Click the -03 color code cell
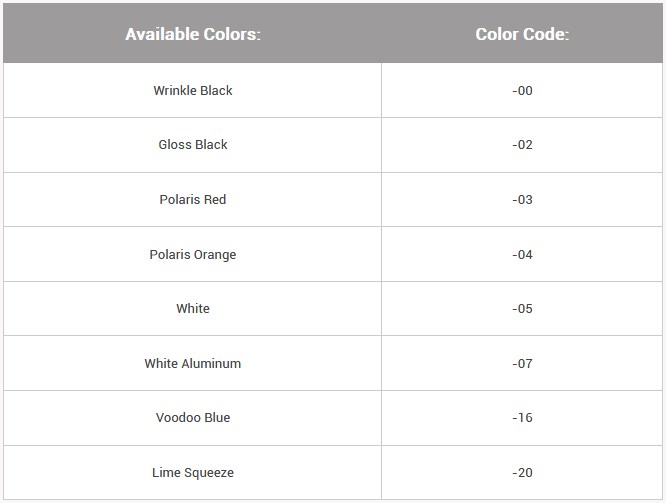 pyautogui.click(x=522, y=200)
